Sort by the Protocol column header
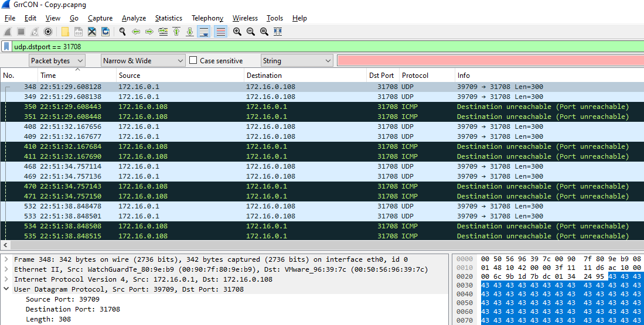This screenshot has height=325, width=644. click(x=415, y=76)
